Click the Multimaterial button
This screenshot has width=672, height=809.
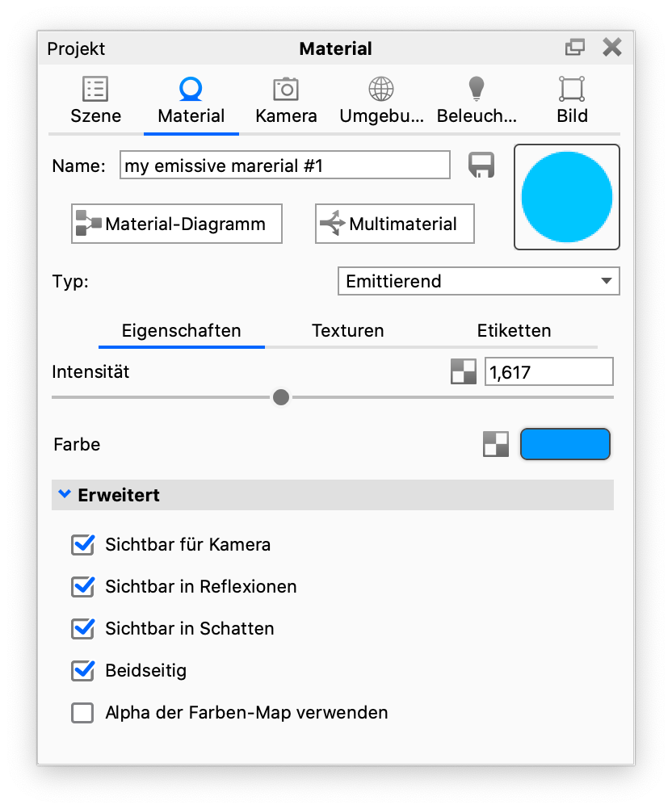395,224
